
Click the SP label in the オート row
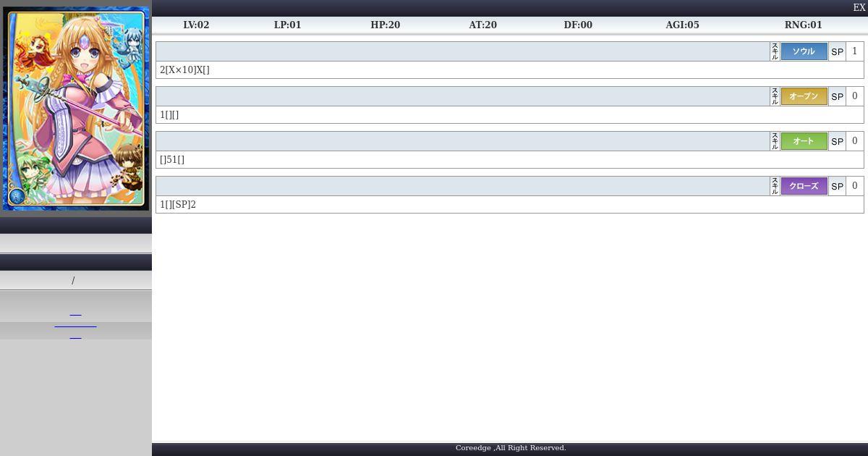(837, 141)
